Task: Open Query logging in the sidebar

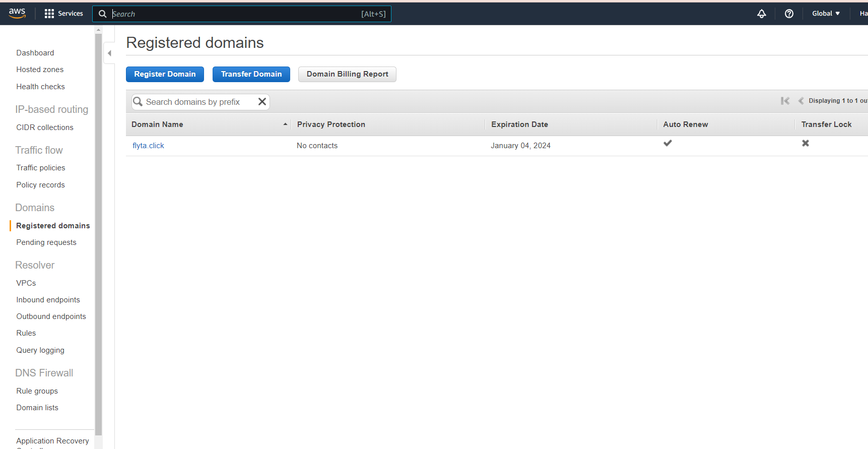Action: [x=40, y=350]
